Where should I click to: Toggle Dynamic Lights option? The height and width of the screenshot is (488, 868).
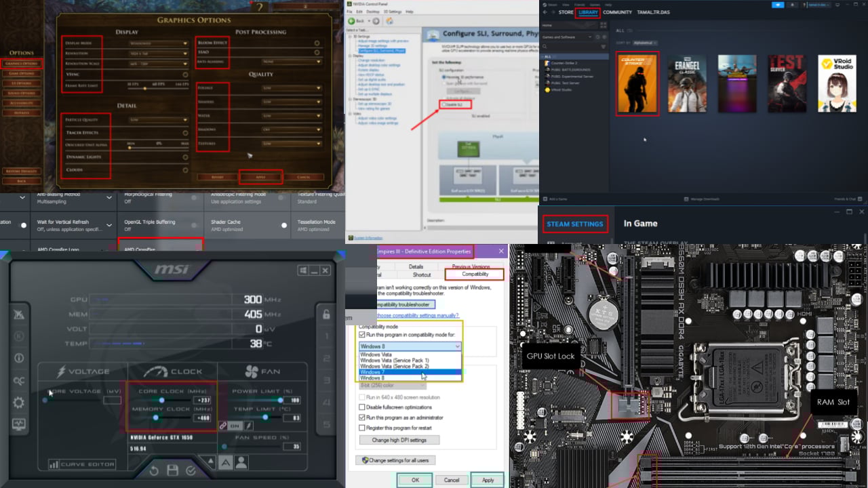tap(185, 157)
